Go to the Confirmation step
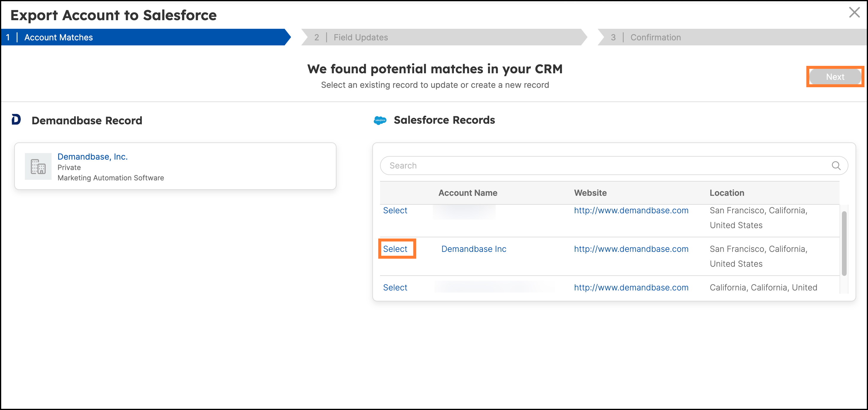This screenshot has width=868, height=410. 732,37
